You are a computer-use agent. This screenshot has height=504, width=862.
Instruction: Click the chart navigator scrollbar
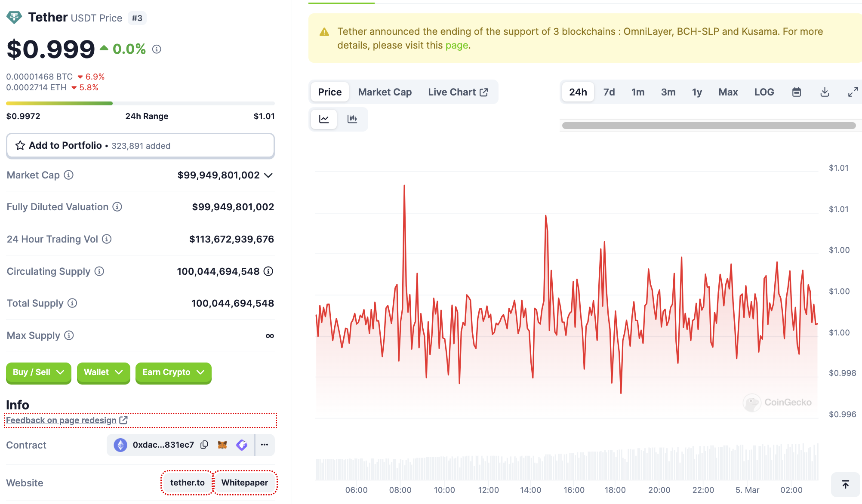click(709, 126)
